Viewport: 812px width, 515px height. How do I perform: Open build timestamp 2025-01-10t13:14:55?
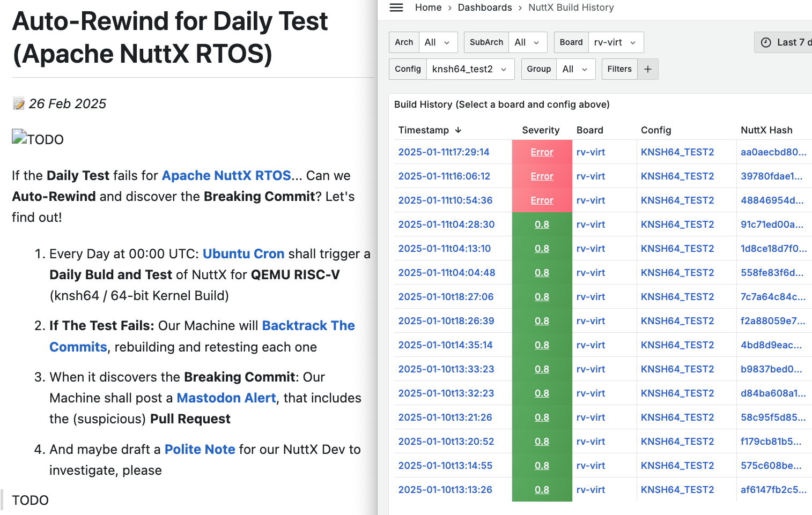445,466
